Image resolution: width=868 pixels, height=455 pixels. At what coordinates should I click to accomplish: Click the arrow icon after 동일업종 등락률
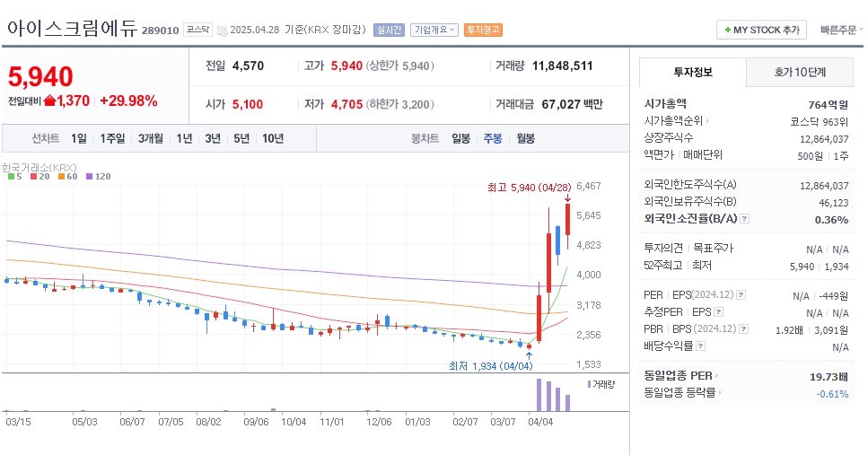(x=720, y=393)
